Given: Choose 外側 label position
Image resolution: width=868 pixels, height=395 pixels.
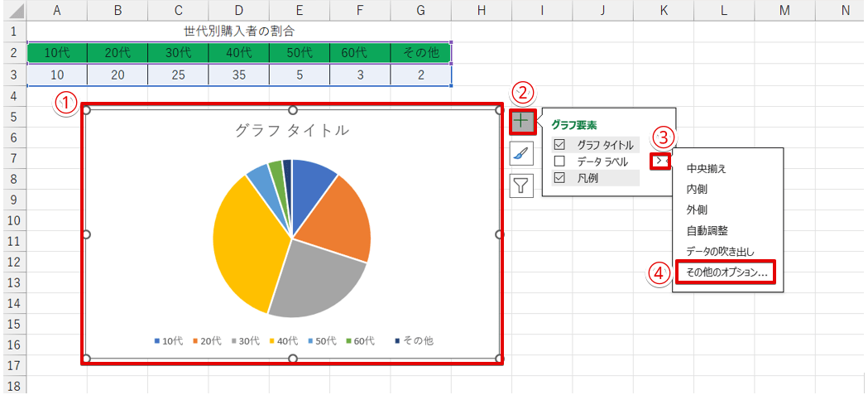Looking at the screenshot, I should point(697,210).
